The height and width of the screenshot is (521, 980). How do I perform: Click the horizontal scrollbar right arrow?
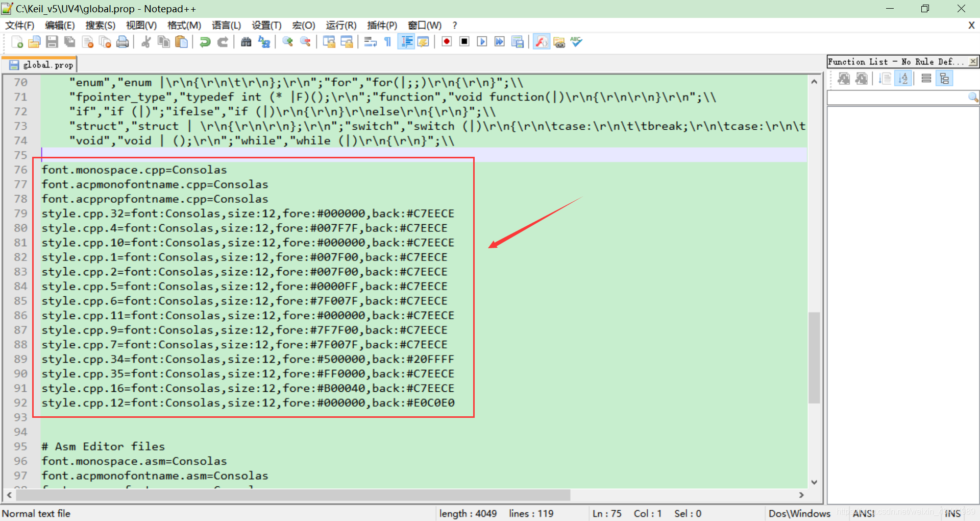801,495
